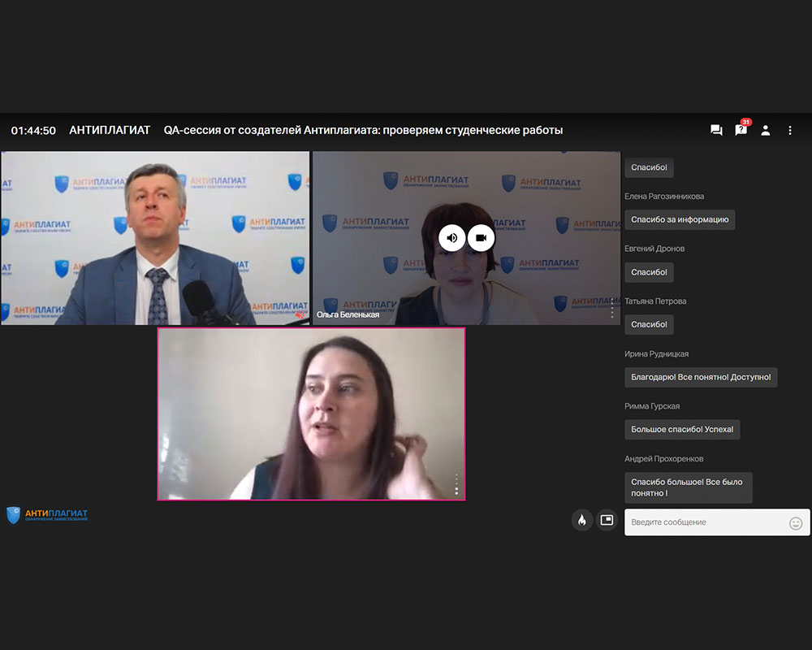This screenshot has width=812, height=650.
Task: Click Татьяна Петрова's 'Спасибо!' message
Action: coord(649,324)
